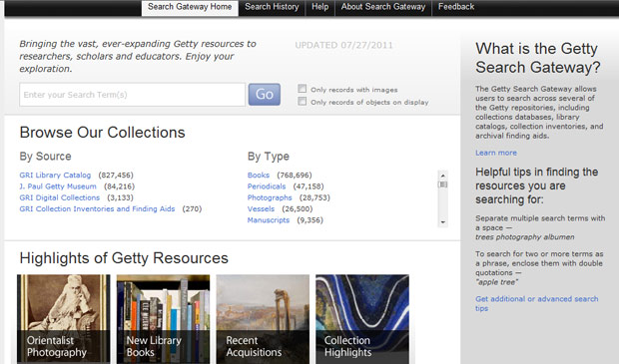Screen dimensions: 619x364
Task: Click the Learn more link
Action: [x=496, y=153]
